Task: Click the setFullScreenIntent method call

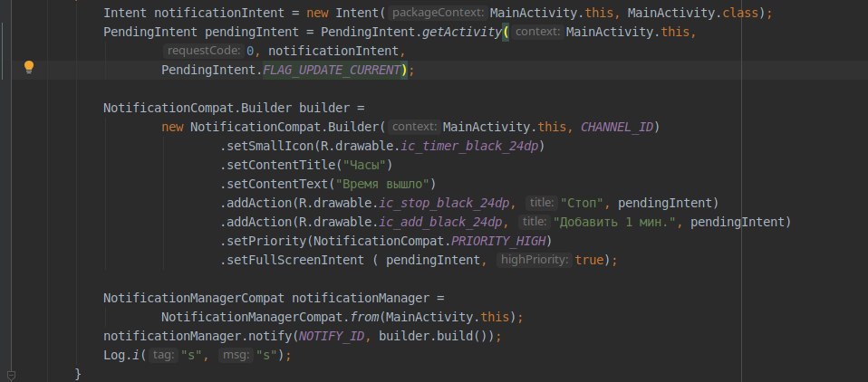Action: (295, 261)
